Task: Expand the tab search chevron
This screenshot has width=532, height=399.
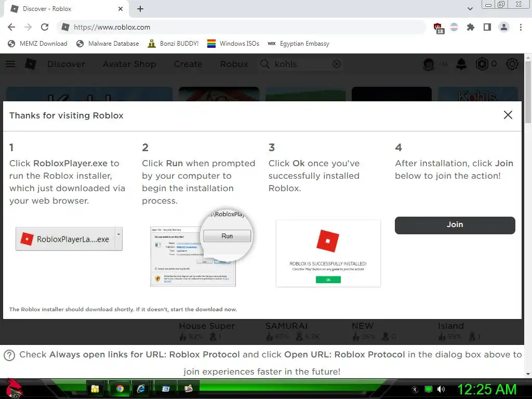Action: coord(470,9)
